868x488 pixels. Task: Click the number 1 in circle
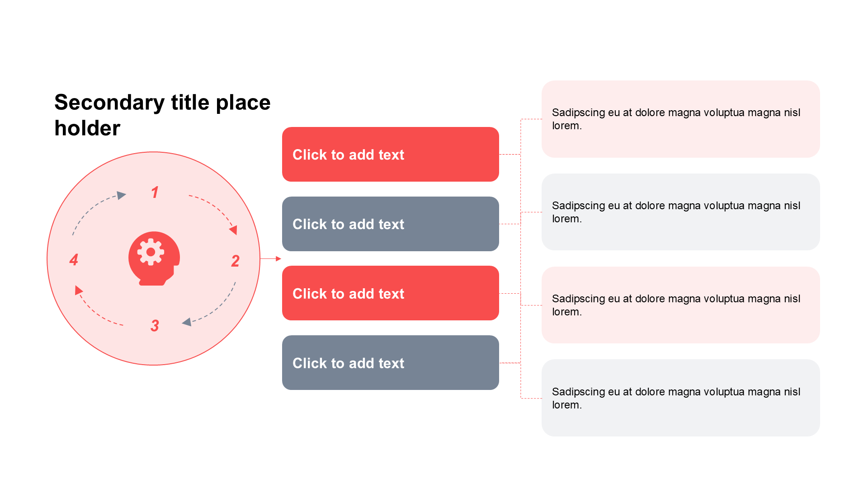coord(155,192)
